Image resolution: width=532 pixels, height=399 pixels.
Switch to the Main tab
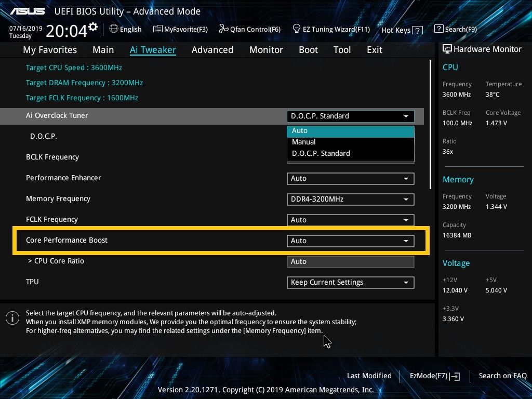pos(103,50)
